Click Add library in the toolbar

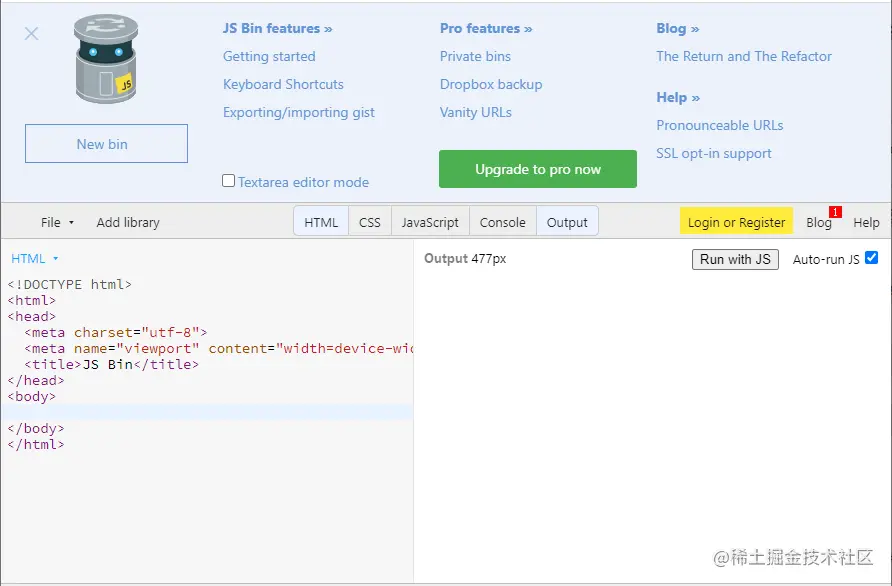[x=128, y=222]
